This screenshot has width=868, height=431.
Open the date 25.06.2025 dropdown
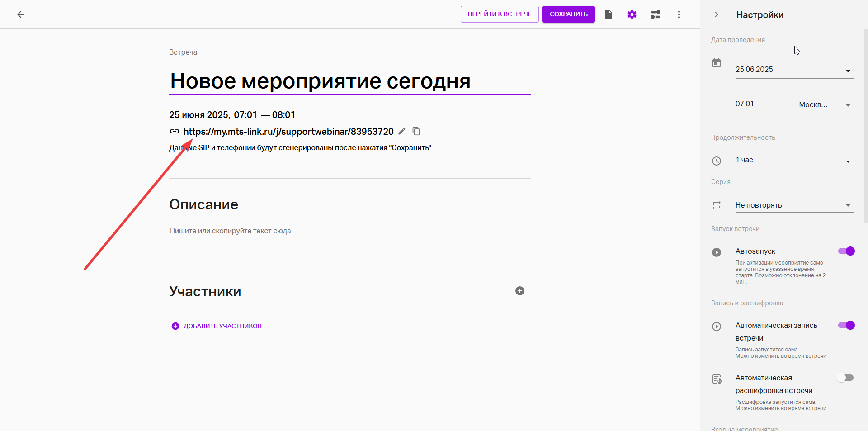[794, 70]
